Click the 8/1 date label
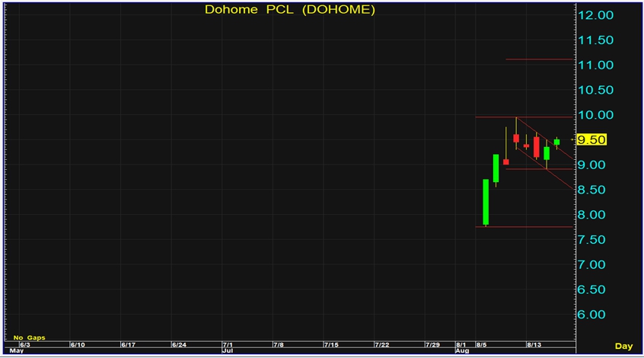This screenshot has width=644, height=358. tap(461, 345)
